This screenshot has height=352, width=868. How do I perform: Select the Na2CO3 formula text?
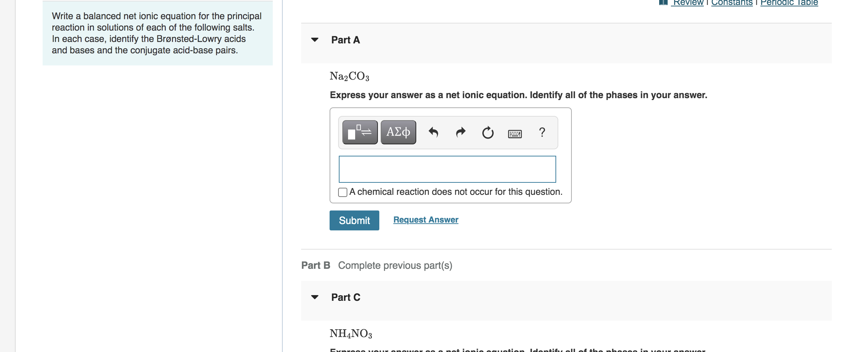[349, 76]
